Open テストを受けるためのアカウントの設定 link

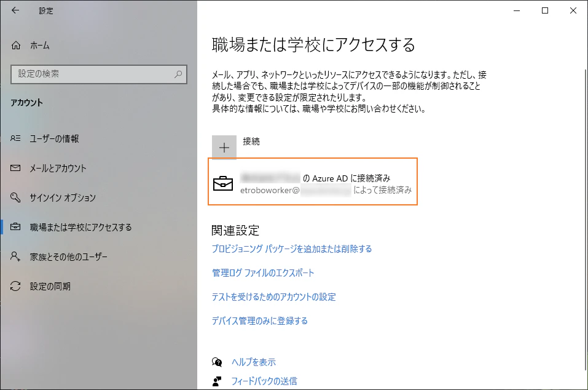274,297
